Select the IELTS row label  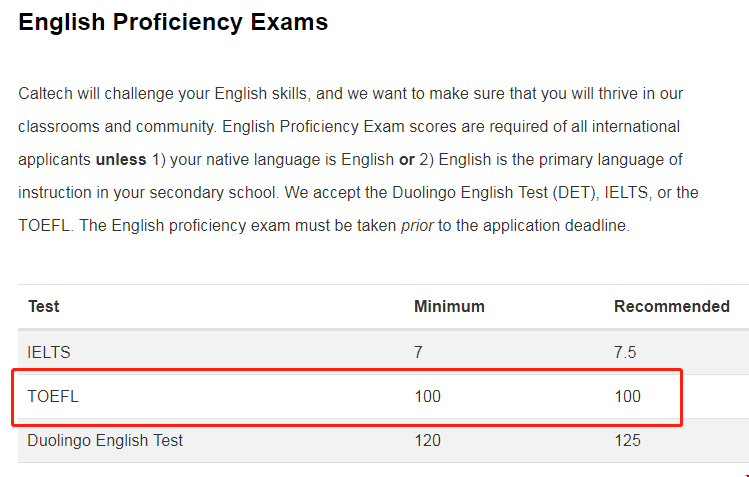pos(49,352)
